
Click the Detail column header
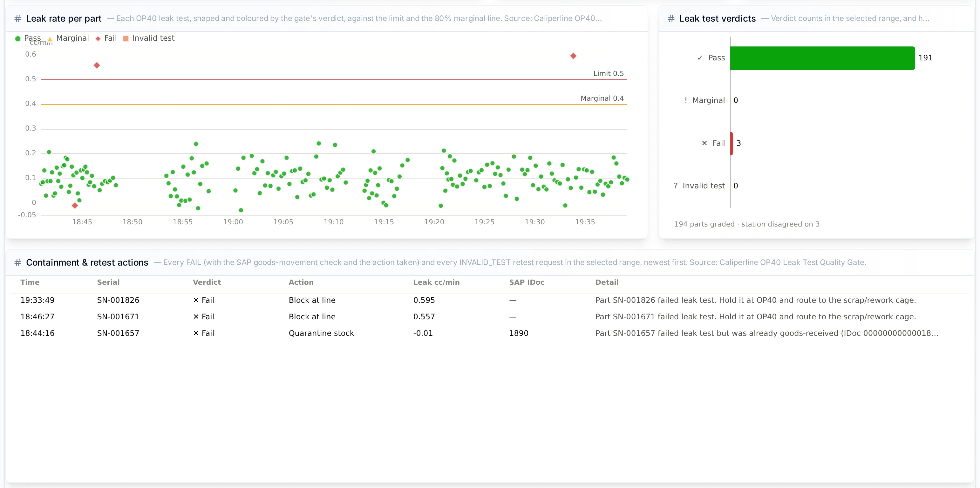pos(607,282)
